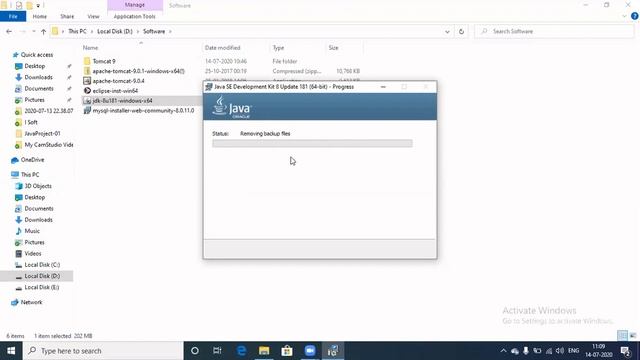Sort by Size column header
This screenshot has width=640, height=360.
(333, 48)
